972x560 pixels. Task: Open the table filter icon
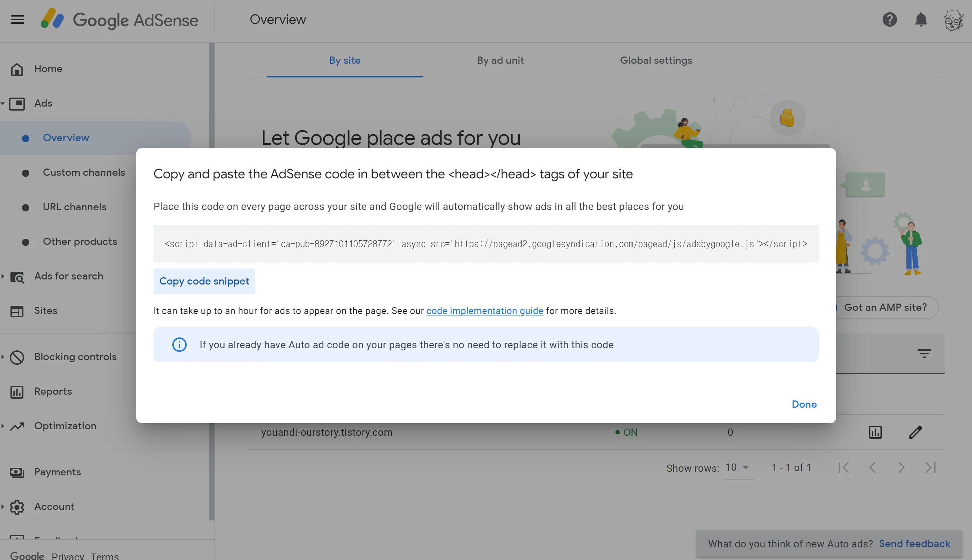(x=924, y=353)
